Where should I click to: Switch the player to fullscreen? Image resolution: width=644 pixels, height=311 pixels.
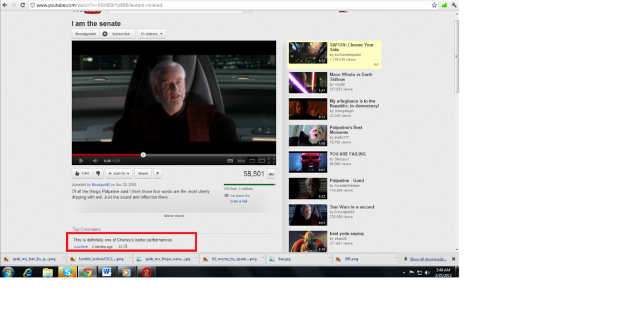pos(272,161)
